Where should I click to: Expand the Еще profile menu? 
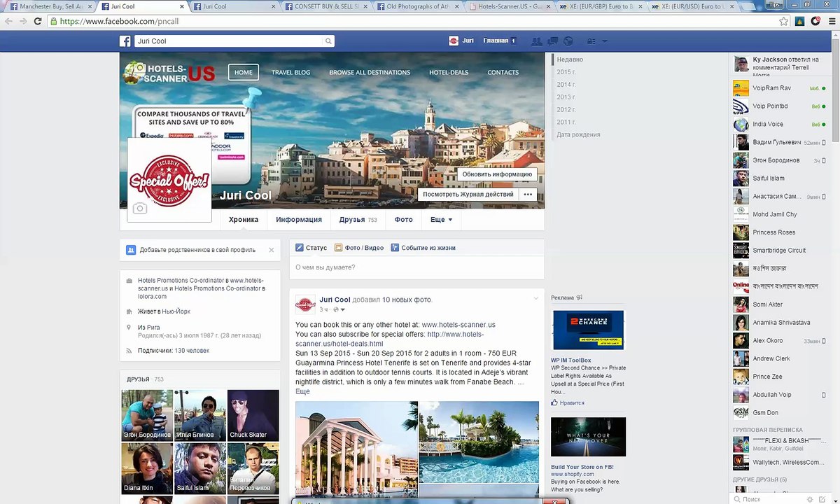coord(441,220)
